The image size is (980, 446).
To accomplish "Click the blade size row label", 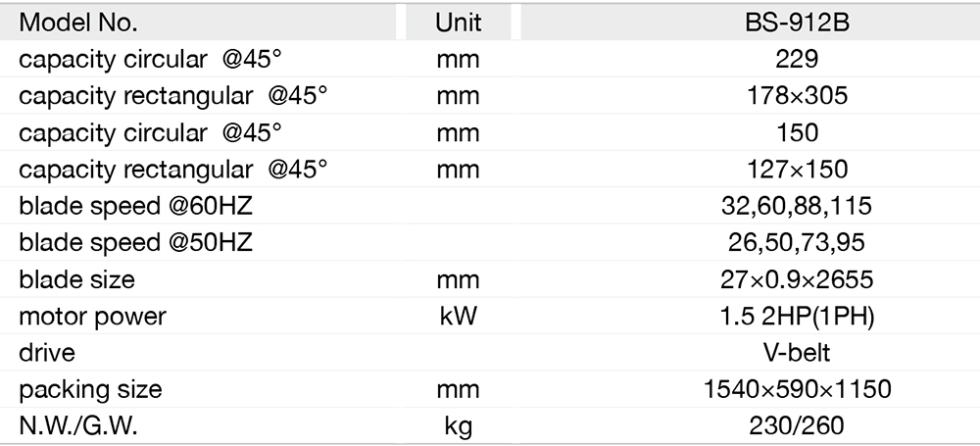I will pyautogui.click(x=76, y=280).
